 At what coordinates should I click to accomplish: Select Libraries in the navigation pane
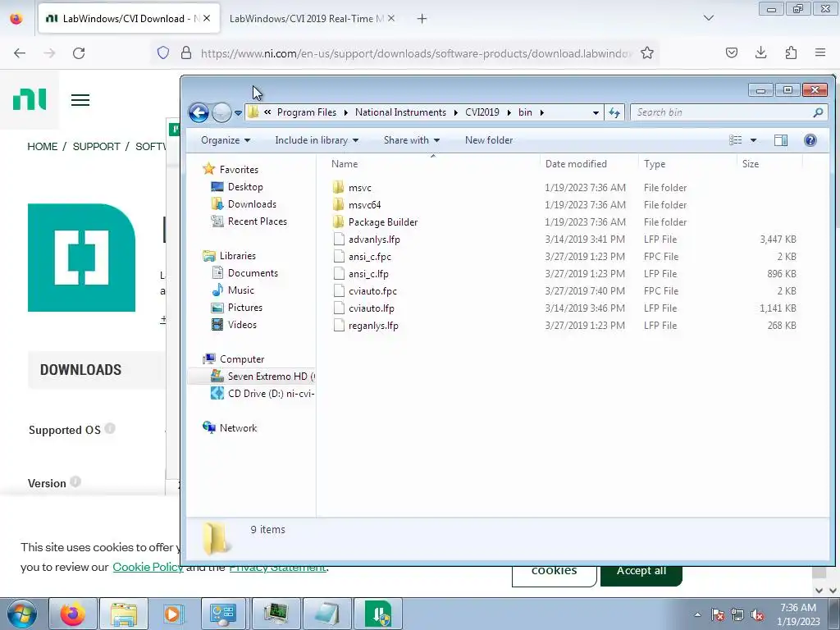point(237,256)
